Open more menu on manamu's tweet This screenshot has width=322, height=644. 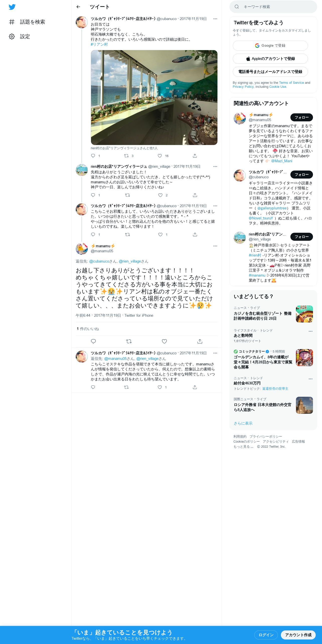tap(215, 246)
